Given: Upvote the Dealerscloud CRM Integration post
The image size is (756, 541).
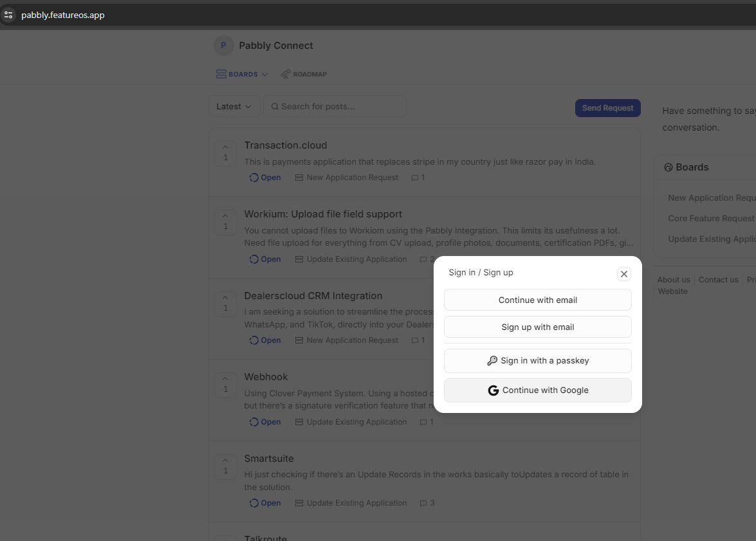Looking at the screenshot, I should pyautogui.click(x=226, y=304).
